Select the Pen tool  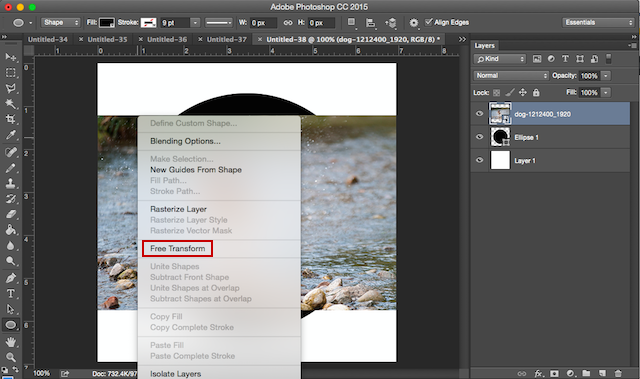tap(11, 278)
